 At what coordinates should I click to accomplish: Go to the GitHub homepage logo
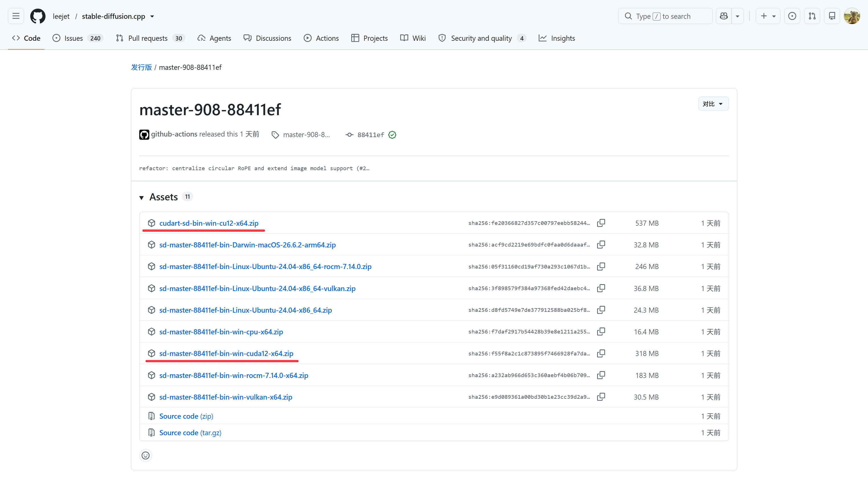38,16
